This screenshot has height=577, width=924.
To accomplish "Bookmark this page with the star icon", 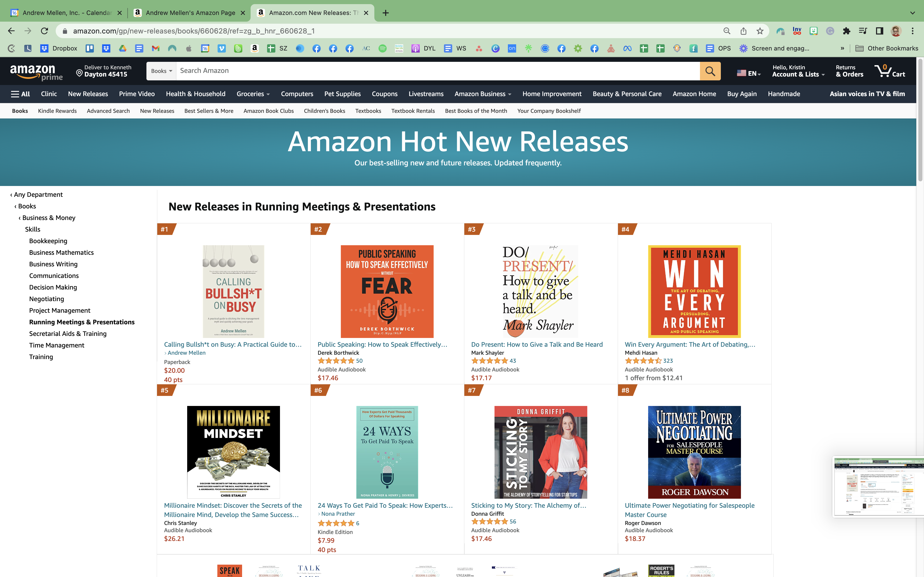I will pyautogui.click(x=760, y=31).
